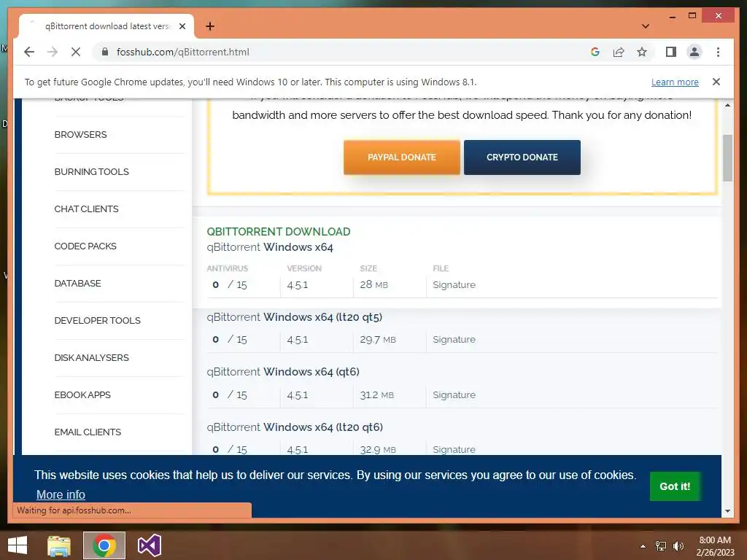Open the volume tray icon
This screenshot has height=560, width=747.
point(678,546)
